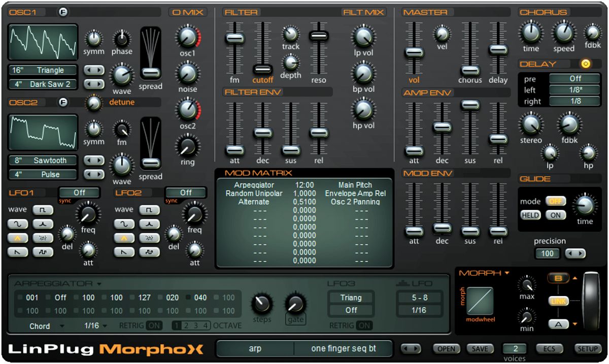The height and width of the screenshot is (364, 609).
Task: Select LFO2 triangle wave shape
Action: pos(124,238)
